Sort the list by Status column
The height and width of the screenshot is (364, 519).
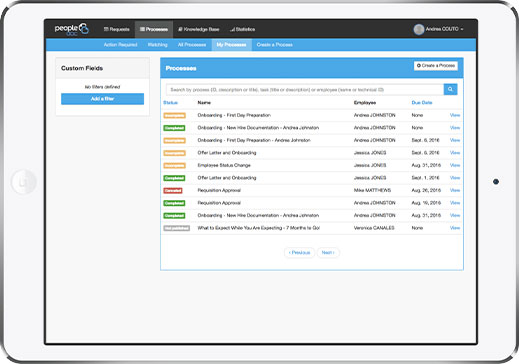[x=170, y=103]
